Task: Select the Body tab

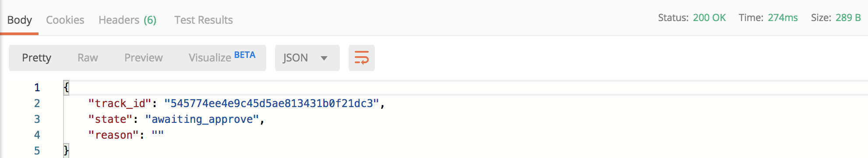Action: (x=19, y=20)
